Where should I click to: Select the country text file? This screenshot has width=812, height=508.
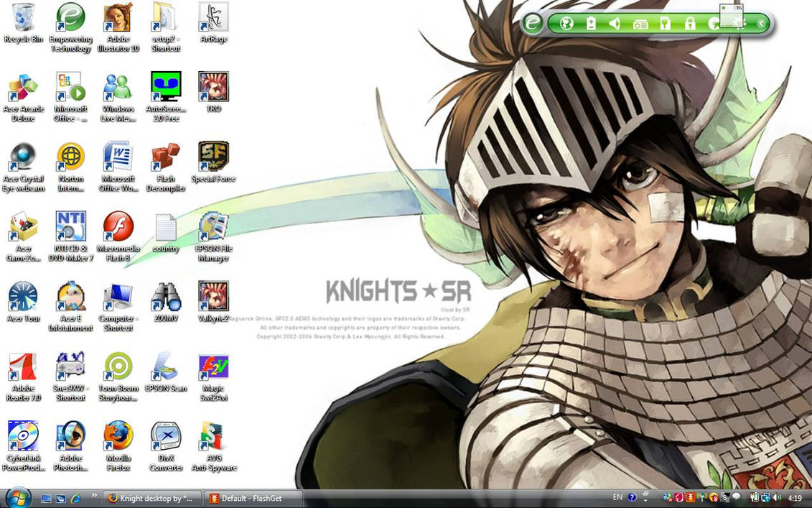pos(166,234)
